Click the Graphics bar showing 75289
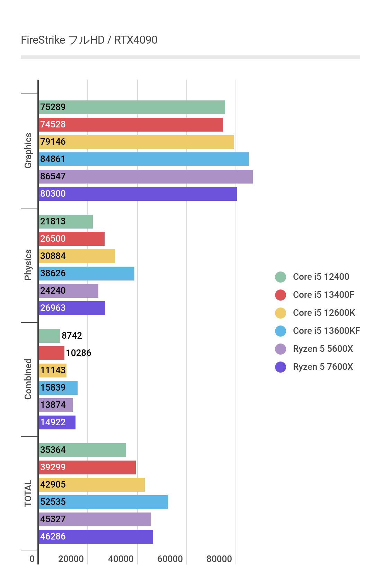This screenshot has width=381, height=588. tap(132, 107)
